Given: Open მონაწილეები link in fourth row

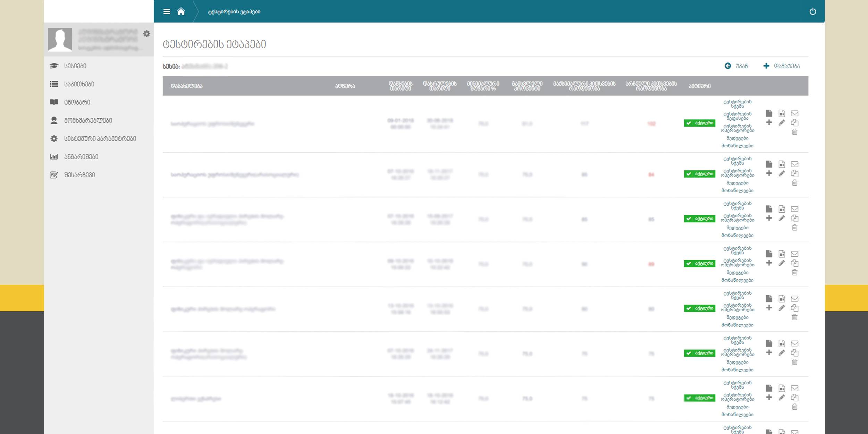Looking at the screenshot, I should click(x=738, y=280).
